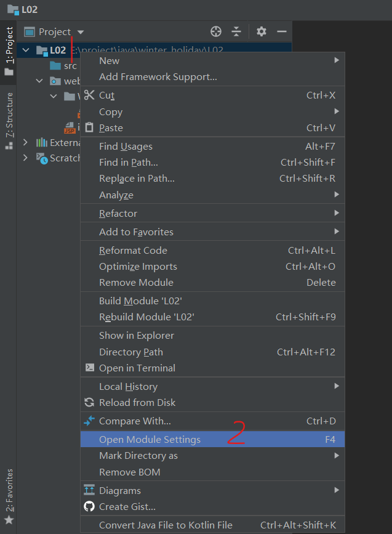Expand the Refactor submenu arrow
Image resolution: width=392 pixels, height=534 pixels.
click(337, 213)
